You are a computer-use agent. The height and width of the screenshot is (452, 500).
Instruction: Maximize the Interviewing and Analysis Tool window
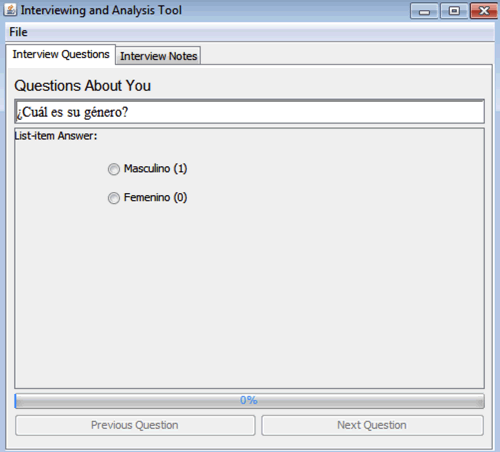click(x=454, y=11)
